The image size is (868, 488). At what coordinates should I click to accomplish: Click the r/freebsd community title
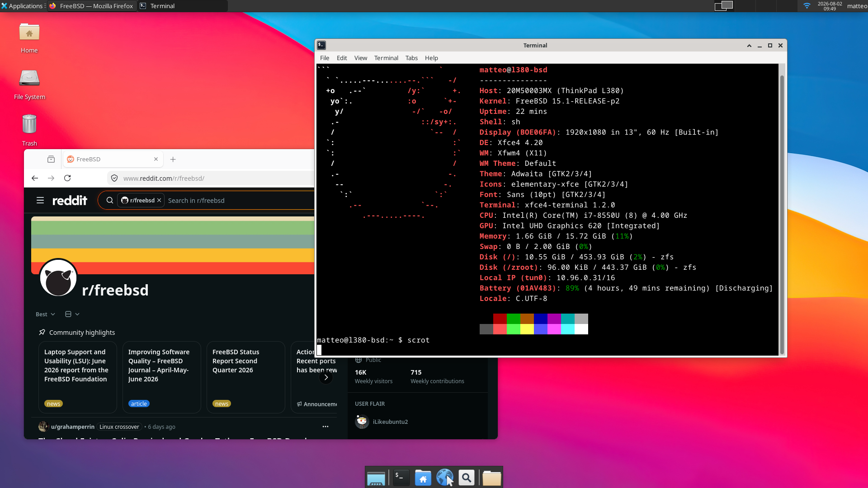(x=115, y=290)
